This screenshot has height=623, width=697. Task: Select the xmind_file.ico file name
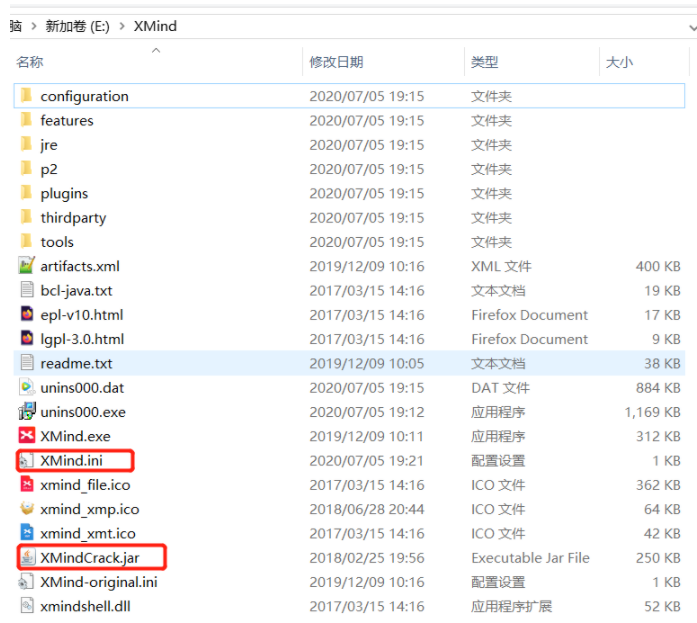(x=85, y=485)
